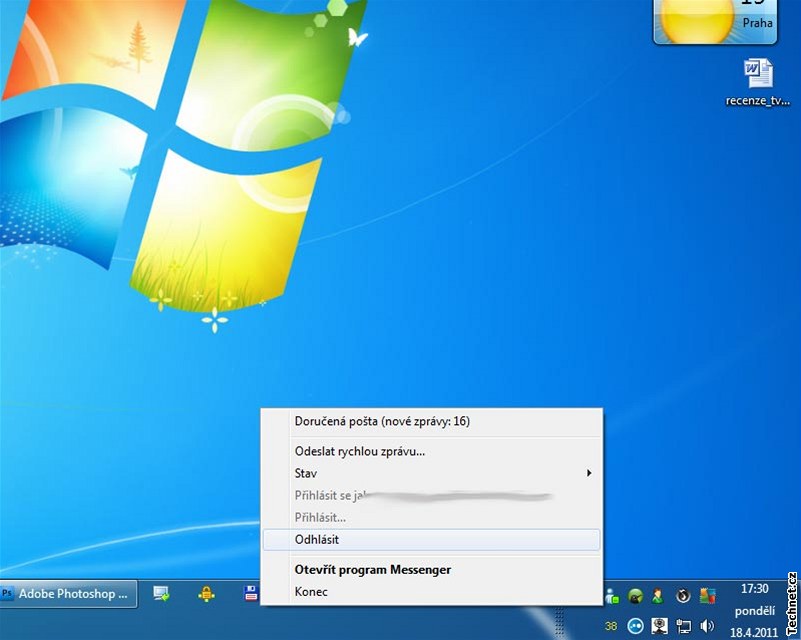Expand the Stav submenu arrow

(589, 473)
